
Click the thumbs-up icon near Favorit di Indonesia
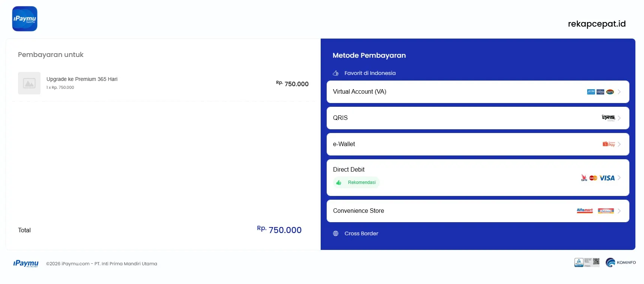335,73
